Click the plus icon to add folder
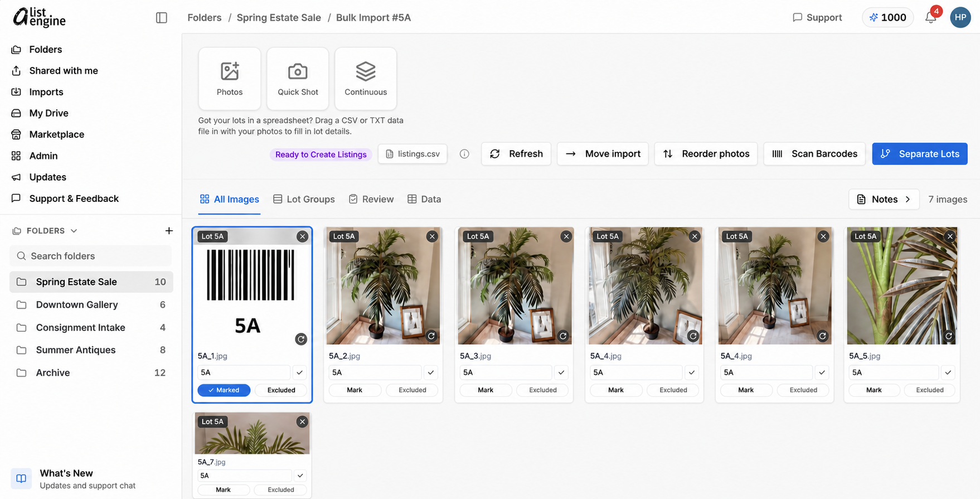The height and width of the screenshot is (499, 980). coord(169,231)
